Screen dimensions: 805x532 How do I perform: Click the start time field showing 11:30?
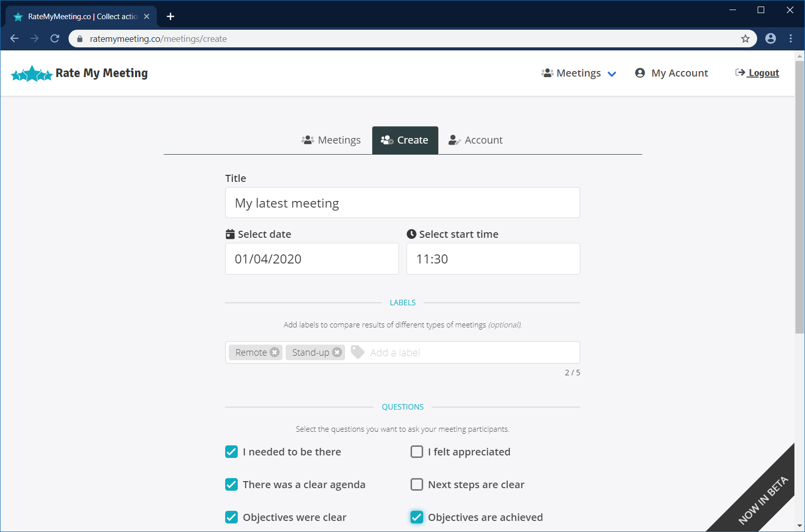point(493,259)
